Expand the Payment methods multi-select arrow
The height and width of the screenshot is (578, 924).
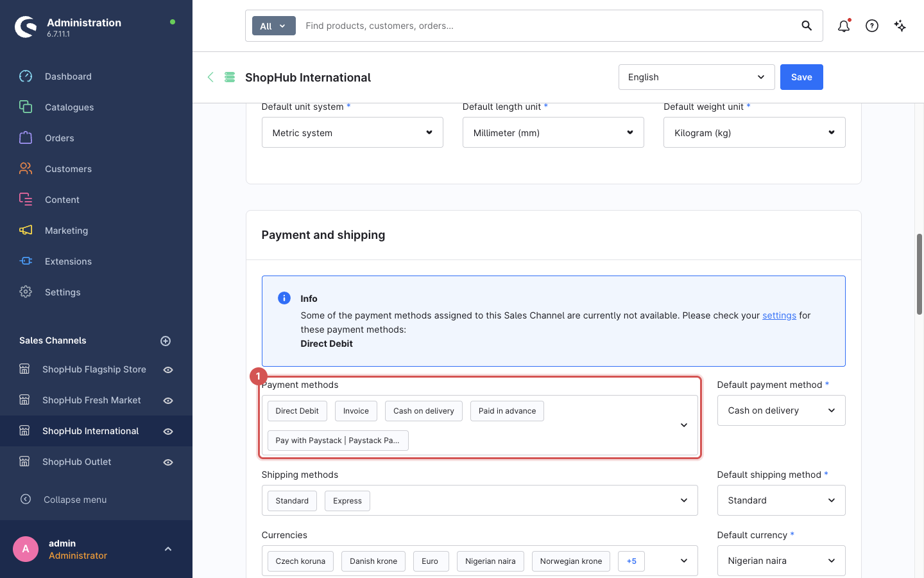tap(684, 425)
